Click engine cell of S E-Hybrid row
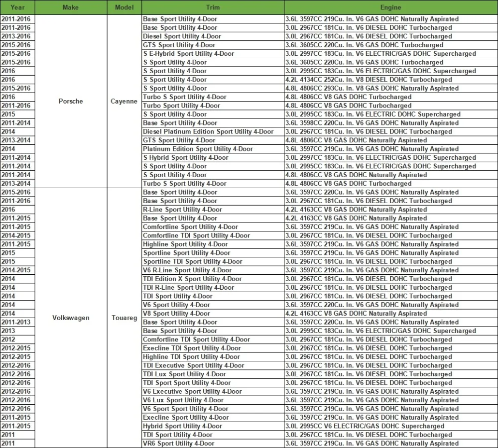The image size is (498, 448). (391, 54)
